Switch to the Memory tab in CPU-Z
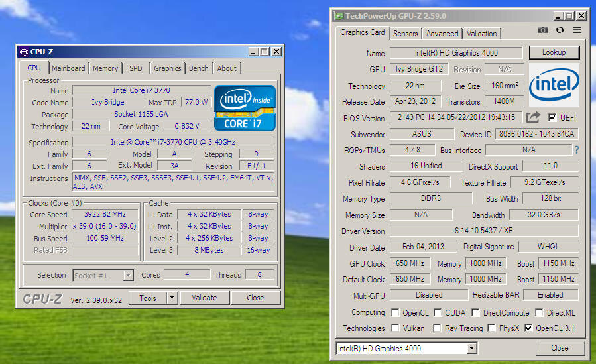Viewport: 596px width, 364px height. (105, 68)
